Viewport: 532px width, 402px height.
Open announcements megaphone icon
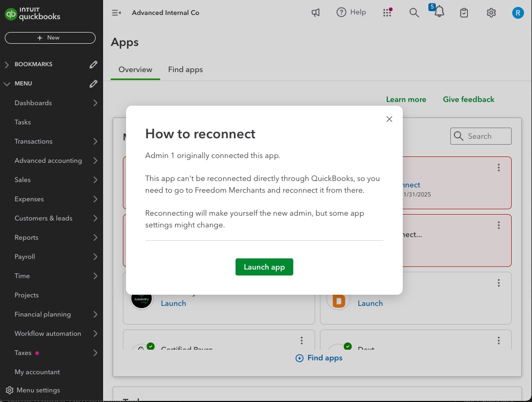tap(316, 13)
